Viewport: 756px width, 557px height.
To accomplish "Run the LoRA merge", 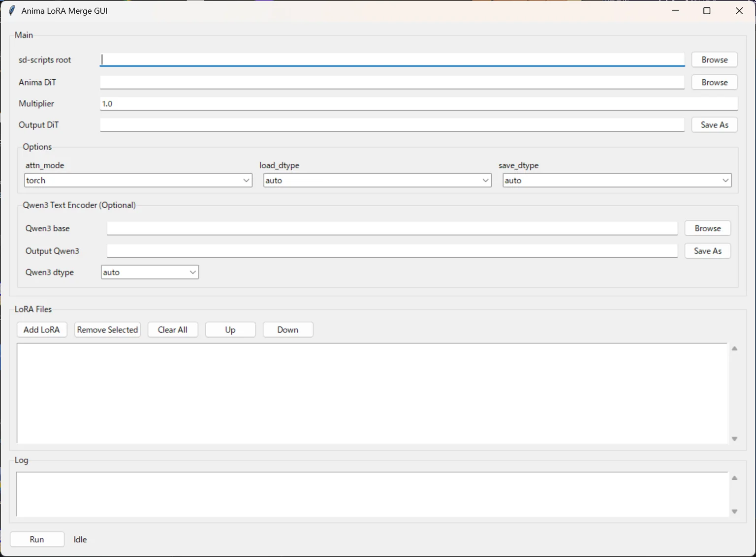I will pyautogui.click(x=37, y=539).
